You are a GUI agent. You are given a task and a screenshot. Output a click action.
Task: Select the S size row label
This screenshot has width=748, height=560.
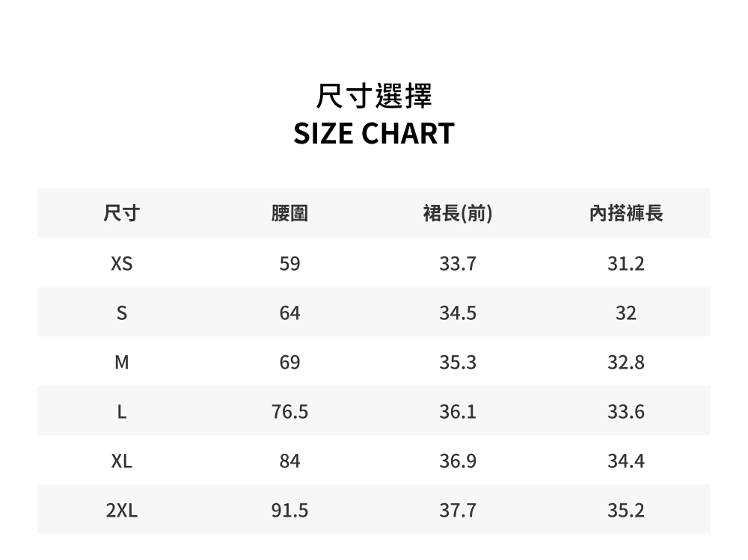tap(122, 313)
